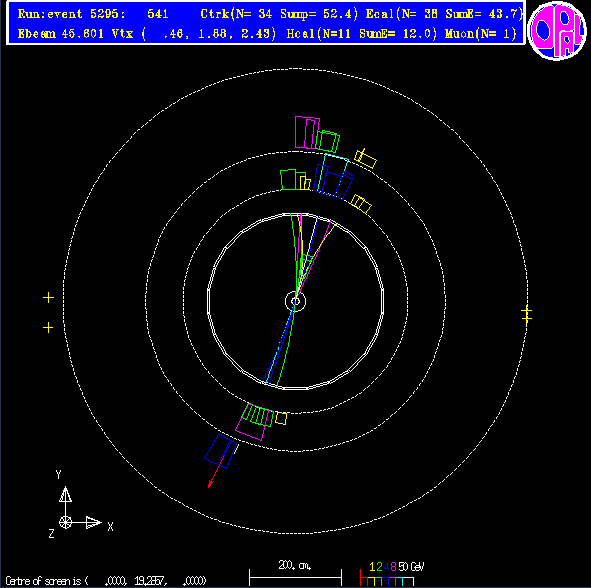
Task: Click the Muon(N= 1) label in the header
Action: coord(481,34)
